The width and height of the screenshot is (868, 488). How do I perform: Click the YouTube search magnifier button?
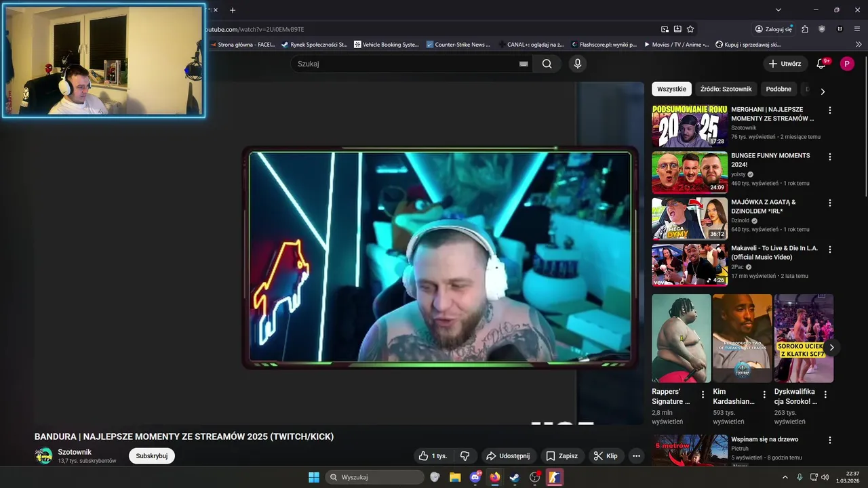point(547,64)
